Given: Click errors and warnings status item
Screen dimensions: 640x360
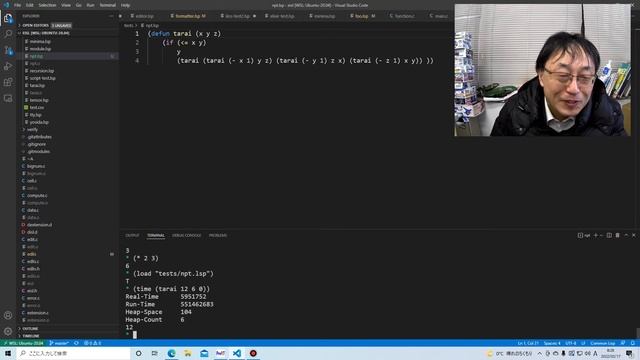Looking at the screenshot, I should coord(92,343).
